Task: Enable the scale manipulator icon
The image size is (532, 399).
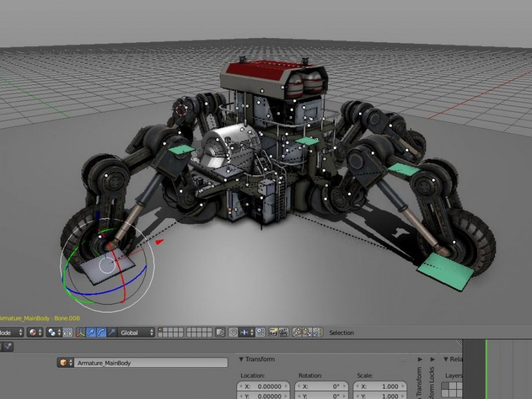Action: [x=112, y=332]
